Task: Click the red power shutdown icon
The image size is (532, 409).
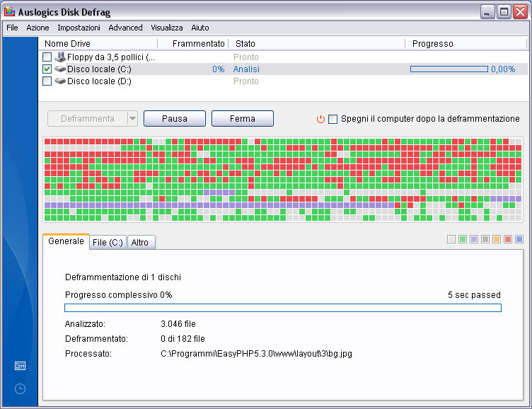Action: point(320,119)
